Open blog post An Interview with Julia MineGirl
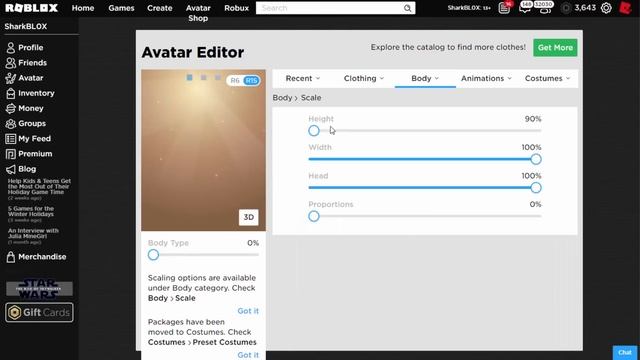Image resolution: width=640 pixels, height=360 pixels. pyautogui.click(x=33, y=233)
